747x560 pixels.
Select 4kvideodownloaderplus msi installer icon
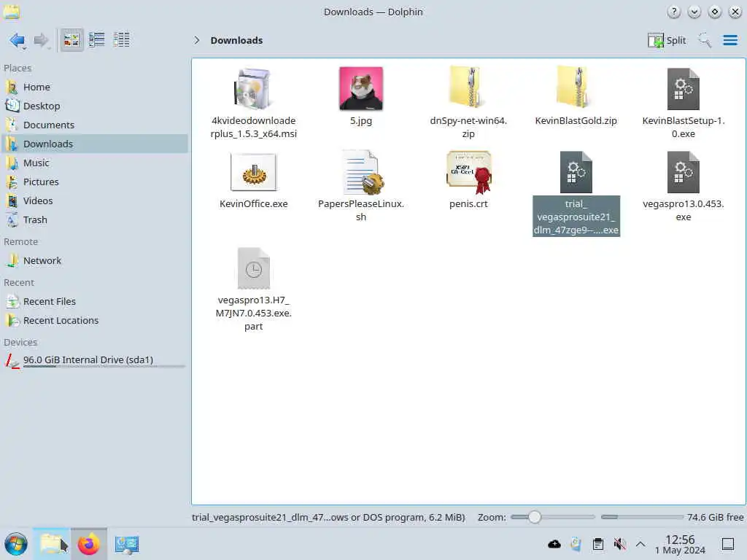[253, 88]
